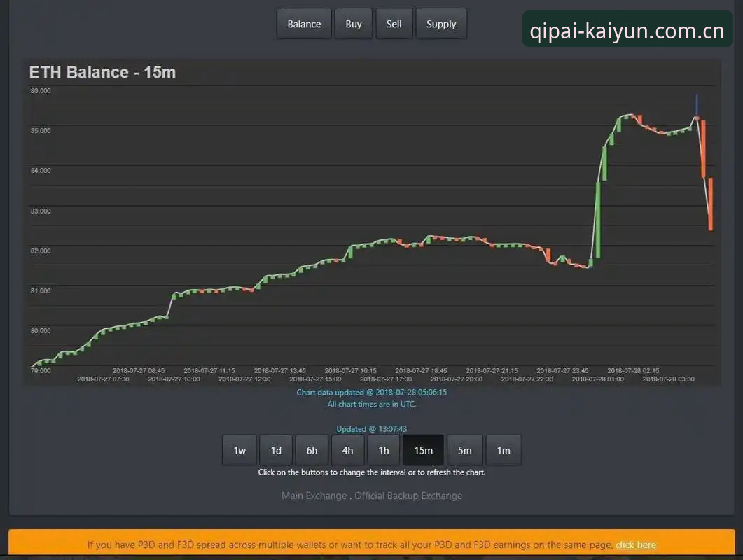Set chart interval to 1w
Image resolution: width=743 pixels, height=560 pixels.
tap(239, 450)
